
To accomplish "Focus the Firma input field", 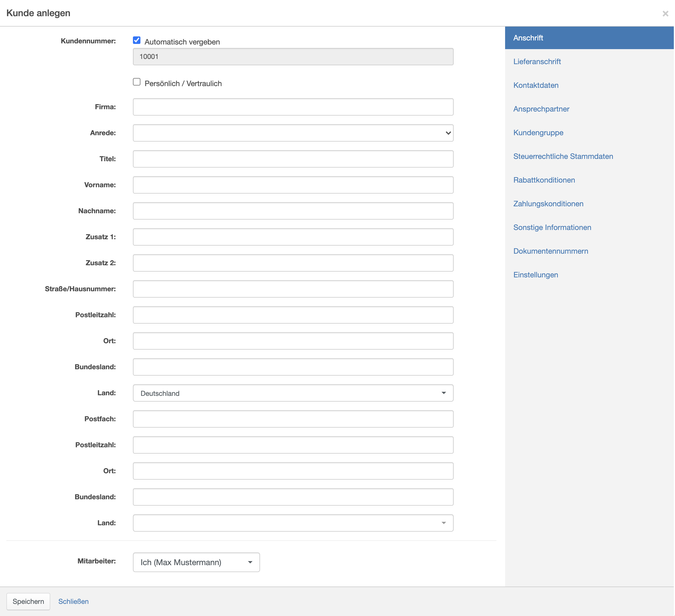I will coord(293,107).
